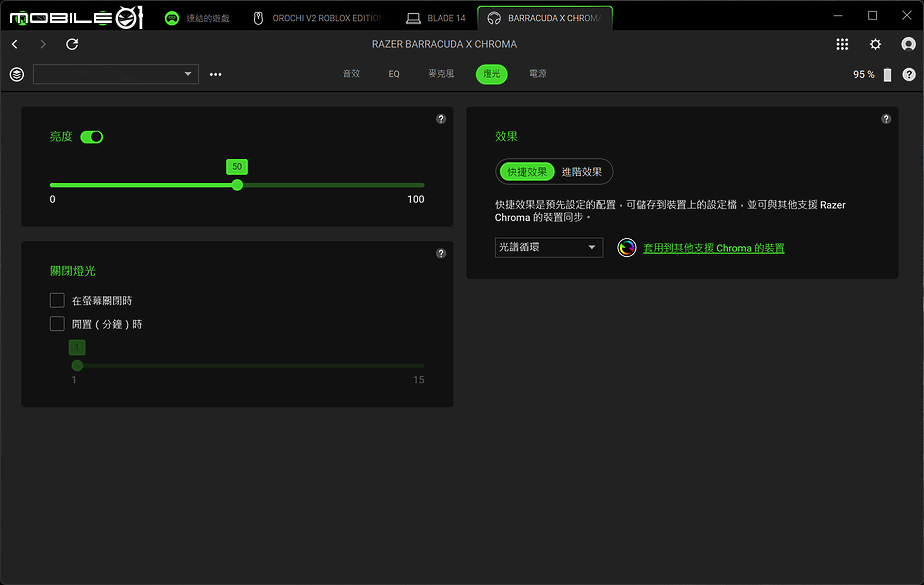Open the apps grid launcher icon
Screen dimensions: 924x585
tap(842, 44)
